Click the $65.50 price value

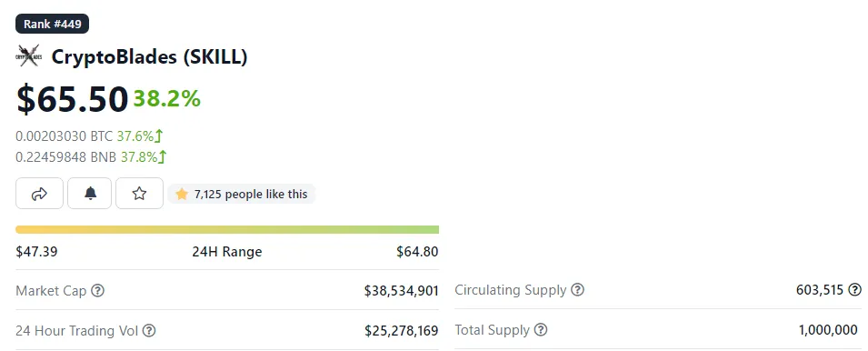[x=72, y=99]
